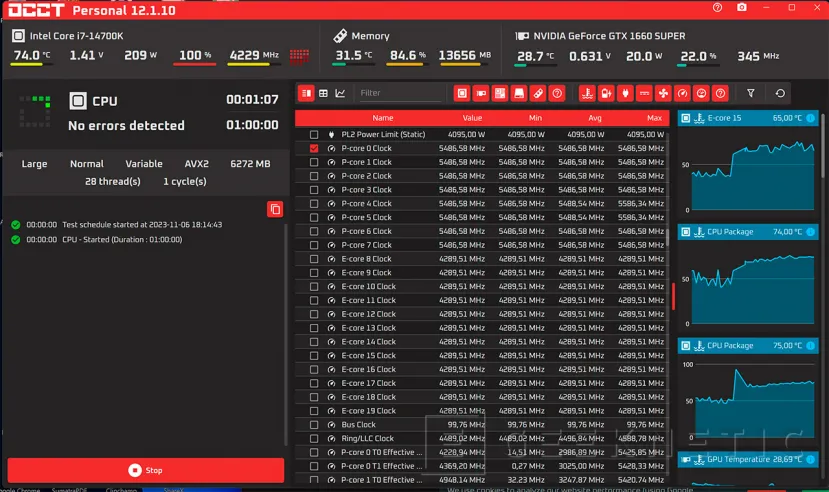Click the 'No errors detected' status text
This screenshot has height=492, width=829.
click(126, 126)
